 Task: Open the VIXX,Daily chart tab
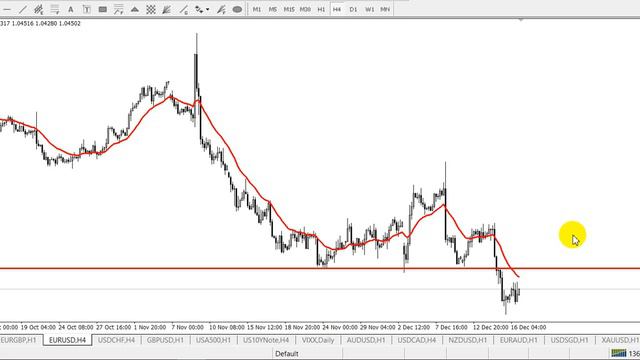coord(318,340)
